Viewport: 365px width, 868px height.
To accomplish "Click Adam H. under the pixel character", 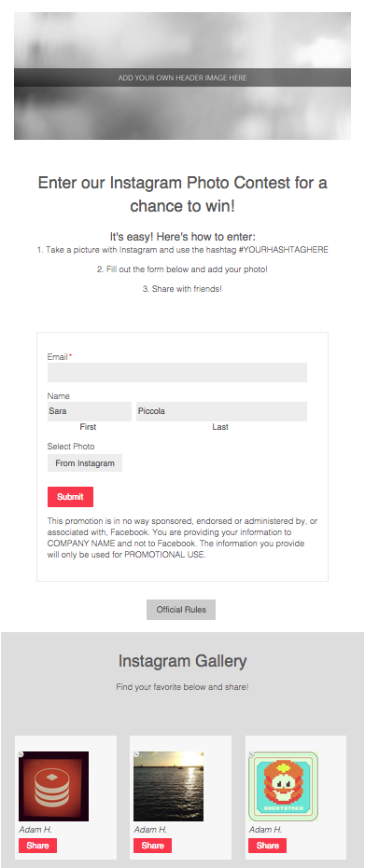I will point(265,829).
